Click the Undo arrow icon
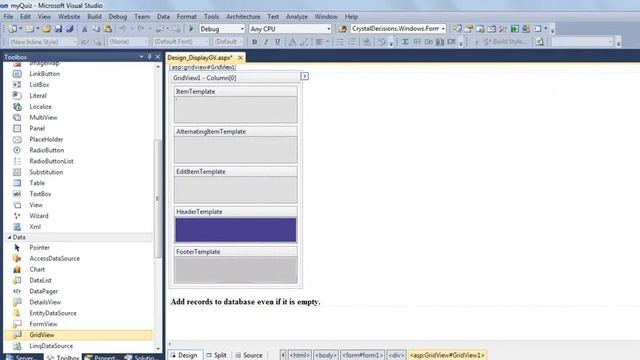Viewport: 640px width, 360px height. 122,29
